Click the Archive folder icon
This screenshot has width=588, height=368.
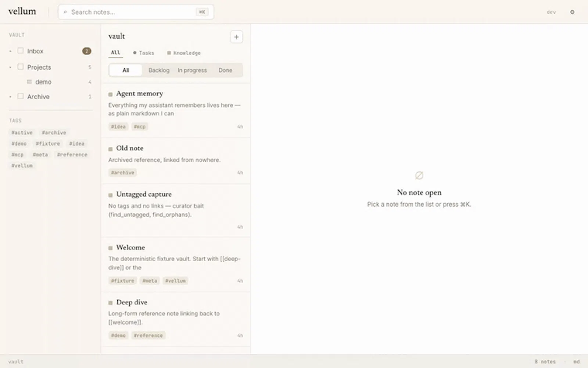click(x=21, y=96)
